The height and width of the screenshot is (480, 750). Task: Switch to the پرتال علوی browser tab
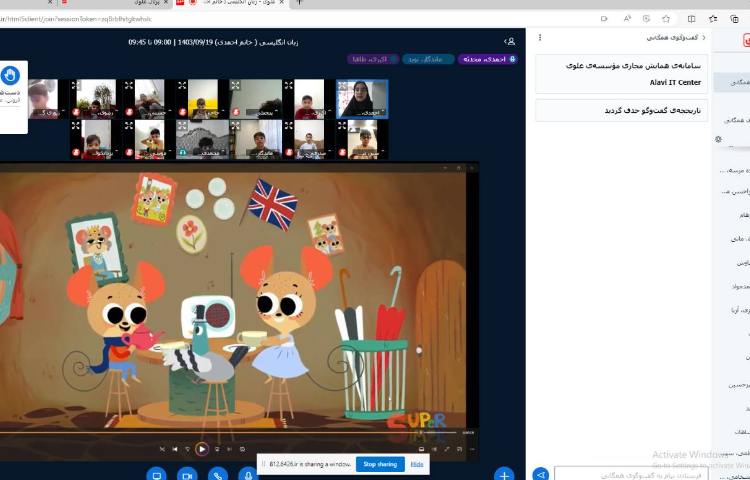click(x=116, y=2)
